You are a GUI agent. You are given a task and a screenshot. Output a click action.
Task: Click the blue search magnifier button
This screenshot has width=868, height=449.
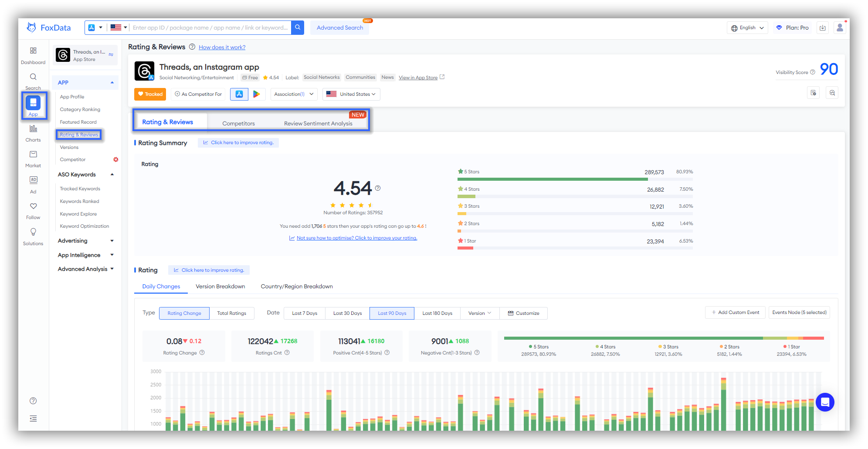click(x=298, y=27)
